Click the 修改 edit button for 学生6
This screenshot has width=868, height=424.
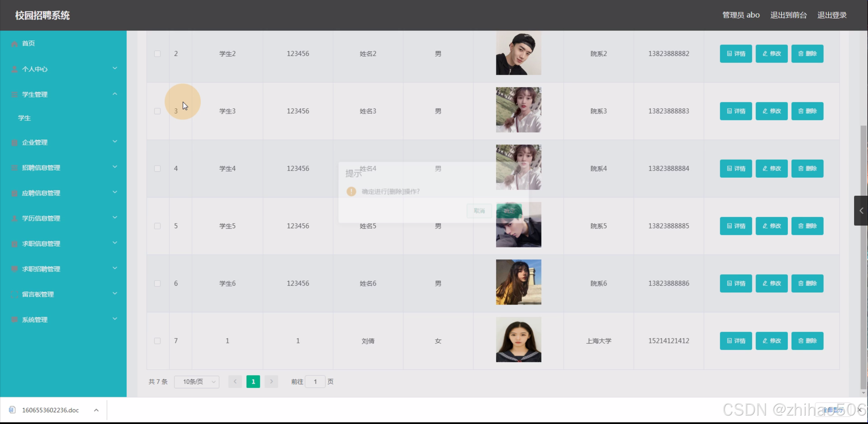771,283
